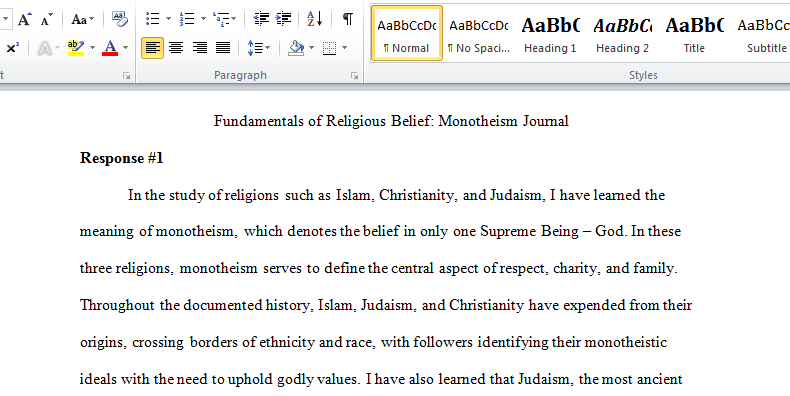
Task: Open Text Highlight Color dropdown arrow
Action: pyautogui.click(x=92, y=48)
